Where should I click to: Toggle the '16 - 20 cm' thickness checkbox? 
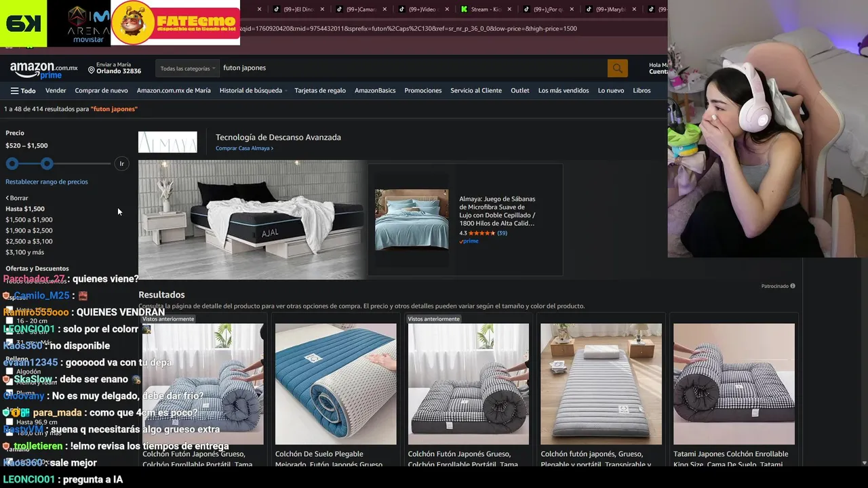(9, 321)
